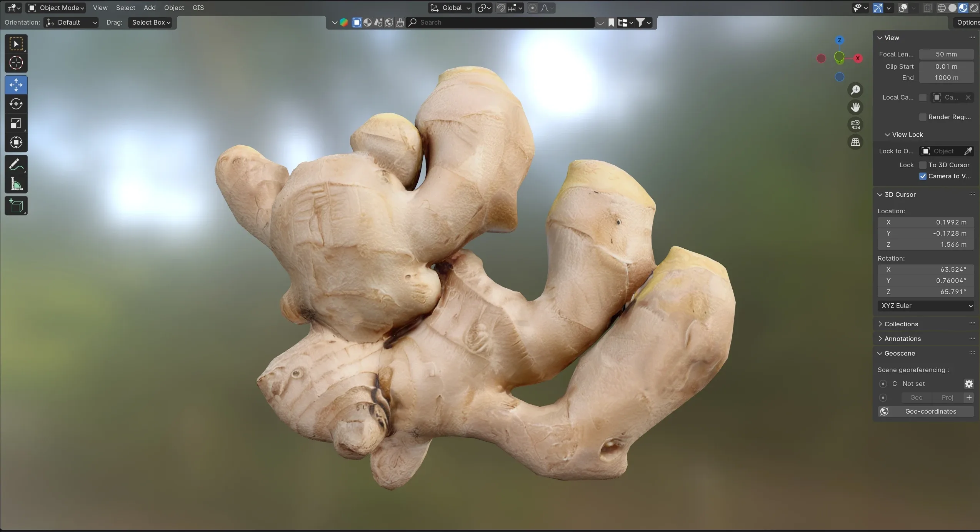Enable the Render Region checkbox
Image resolution: width=980 pixels, height=532 pixels.
[x=923, y=117]
